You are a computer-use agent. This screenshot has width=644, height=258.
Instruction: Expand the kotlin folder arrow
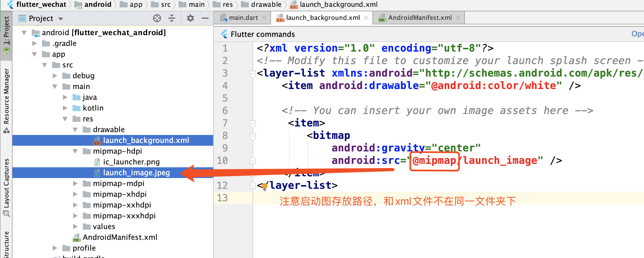coord(65,108)
